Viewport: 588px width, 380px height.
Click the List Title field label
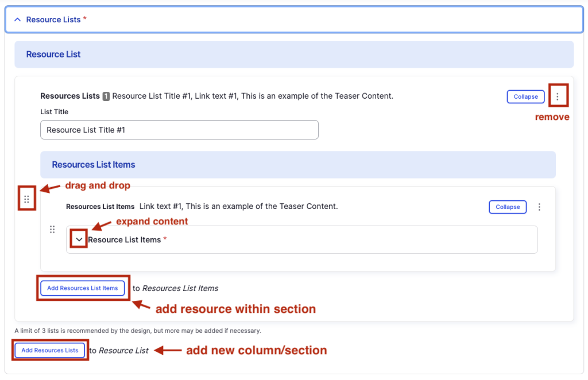tap(54, 112)
